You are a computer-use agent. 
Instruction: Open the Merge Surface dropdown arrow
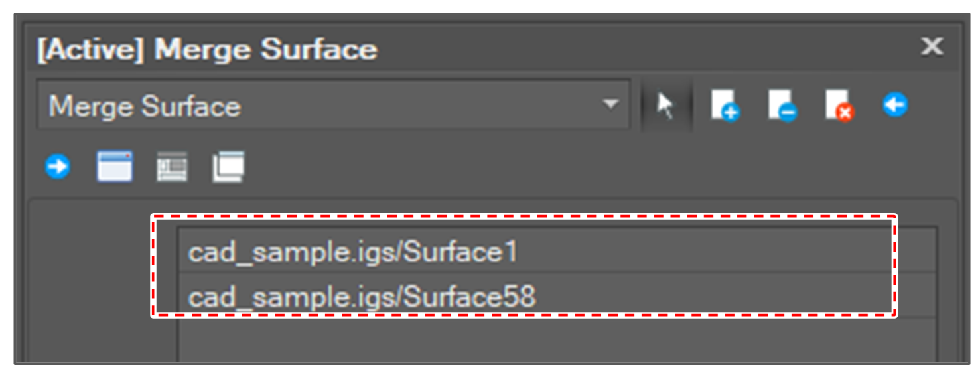[x=610, y=105]
